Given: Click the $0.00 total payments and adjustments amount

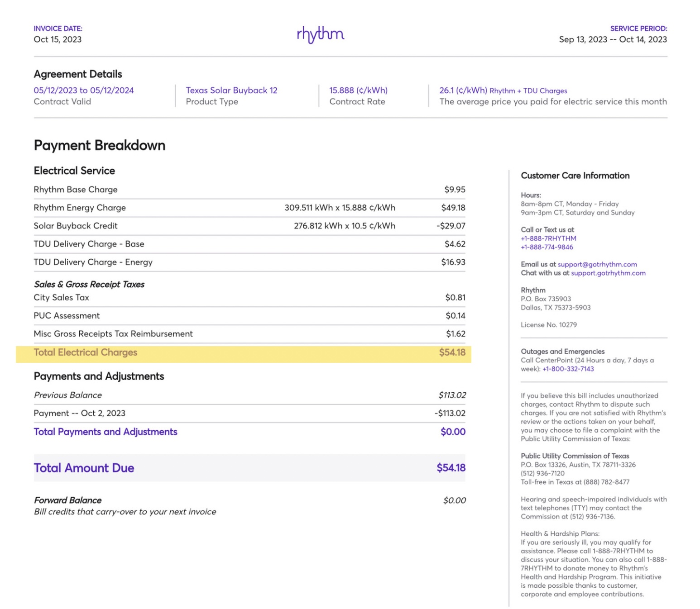Looking at the screenshot, I should tap(453, 432).
